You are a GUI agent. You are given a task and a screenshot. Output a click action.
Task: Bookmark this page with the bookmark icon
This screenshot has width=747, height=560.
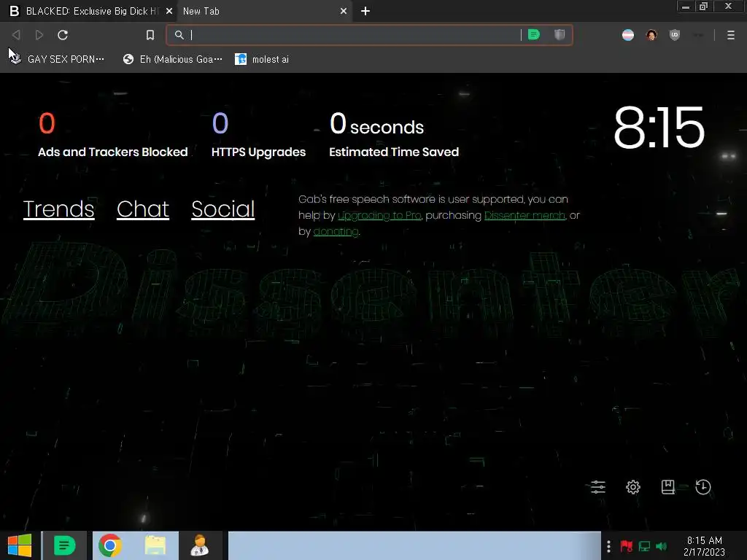[x=150, y=35]
